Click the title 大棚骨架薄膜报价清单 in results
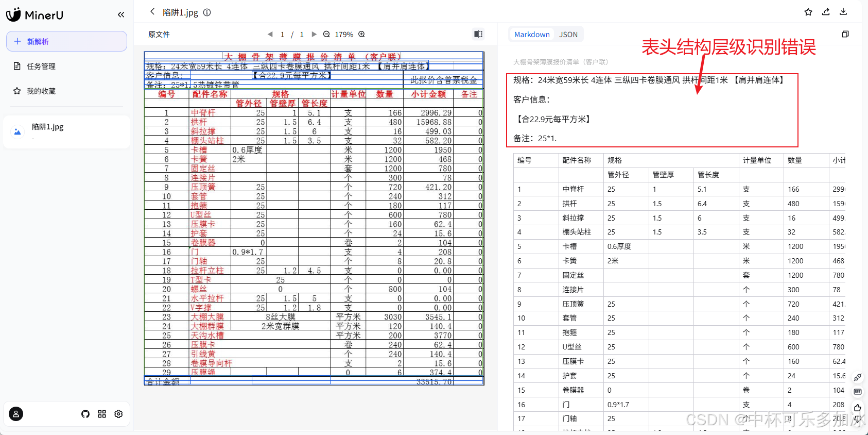The width and height of the screenshot is (868, 435). pyautogui.click(x=561, y=62)
